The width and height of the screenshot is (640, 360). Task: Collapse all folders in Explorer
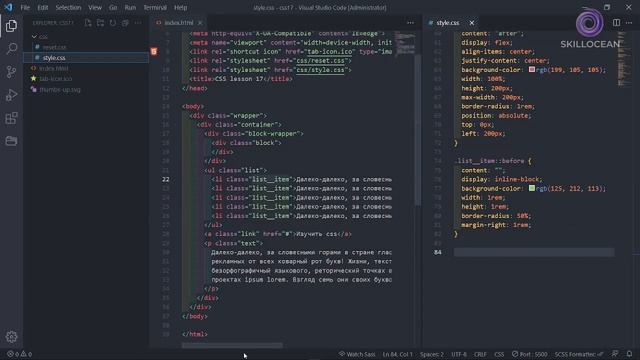(125, 23)
